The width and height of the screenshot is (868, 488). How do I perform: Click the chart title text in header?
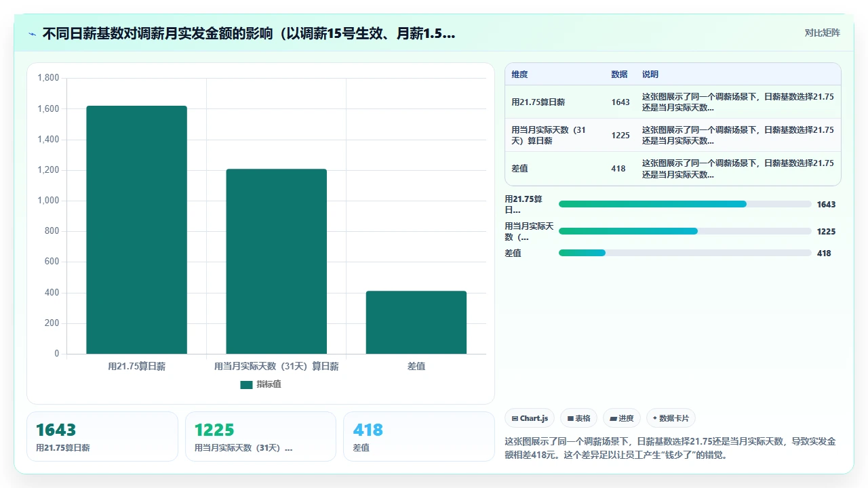click(248, 34)
